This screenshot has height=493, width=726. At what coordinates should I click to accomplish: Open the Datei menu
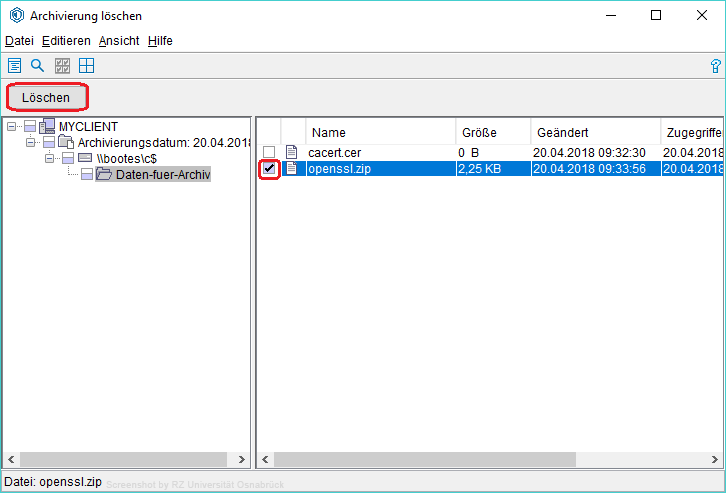pos(19,41)
